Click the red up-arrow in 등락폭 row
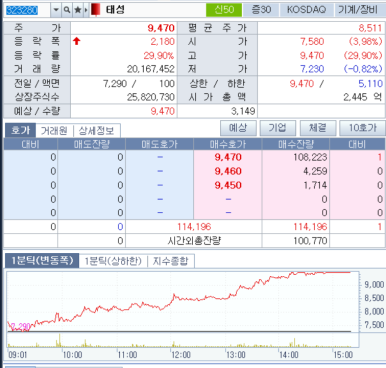Image resolution: width=386 pixels, height=368 pixels. point(77,41)
